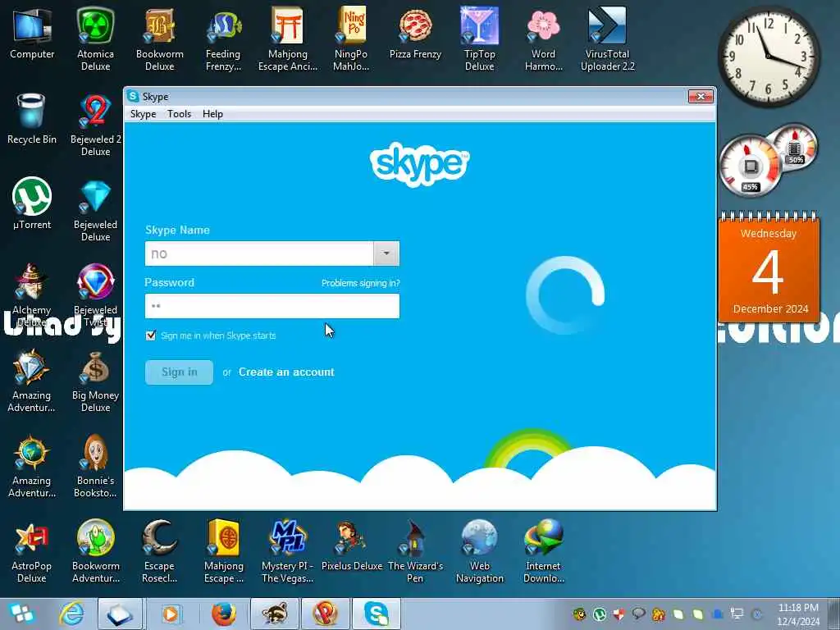Click the Create an account link

pyautogui.click(x=286, y=372)
